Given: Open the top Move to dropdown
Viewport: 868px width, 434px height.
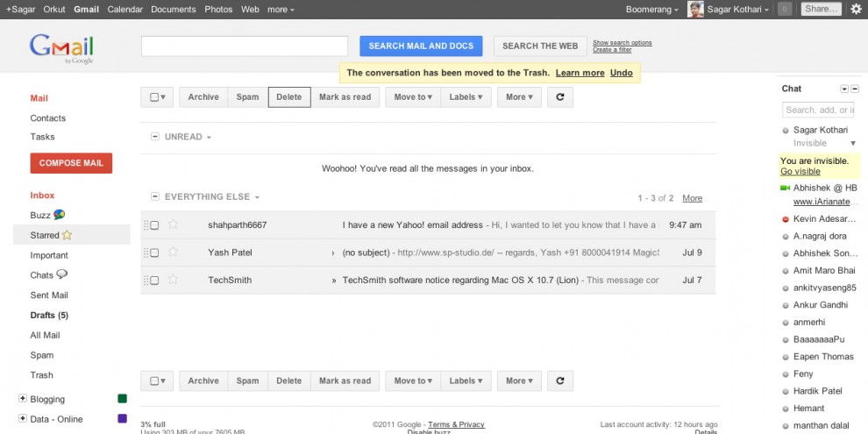Looking at the screenshot, I should (x=413, y=96).
